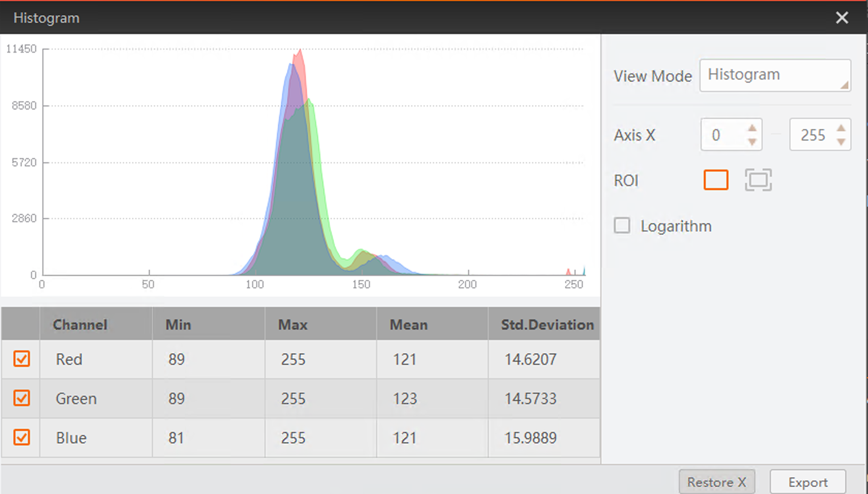Click the Export button

(x=808, y=482)
